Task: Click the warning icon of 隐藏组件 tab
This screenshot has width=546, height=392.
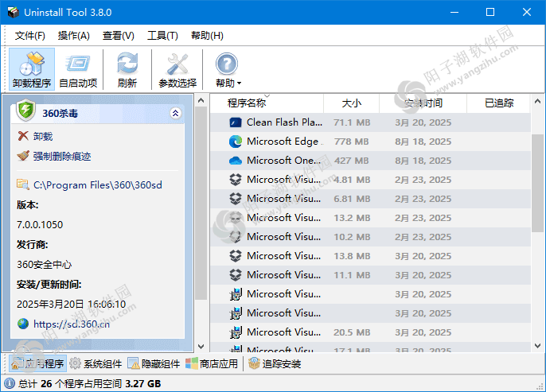Action: point(134,363)
